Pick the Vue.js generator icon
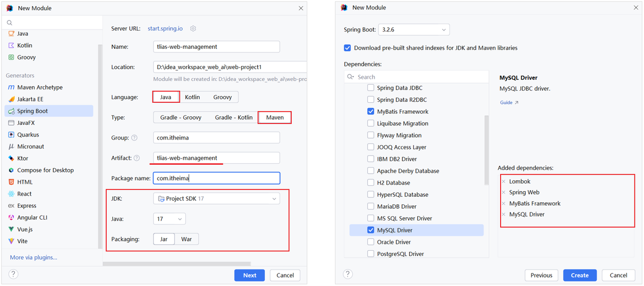Image resolution: width=644 pixels, height=286 pixels. tap(11, 229)
